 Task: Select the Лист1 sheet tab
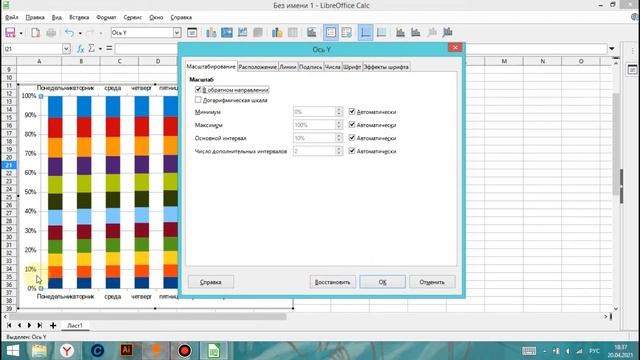[x=75, y=326]
